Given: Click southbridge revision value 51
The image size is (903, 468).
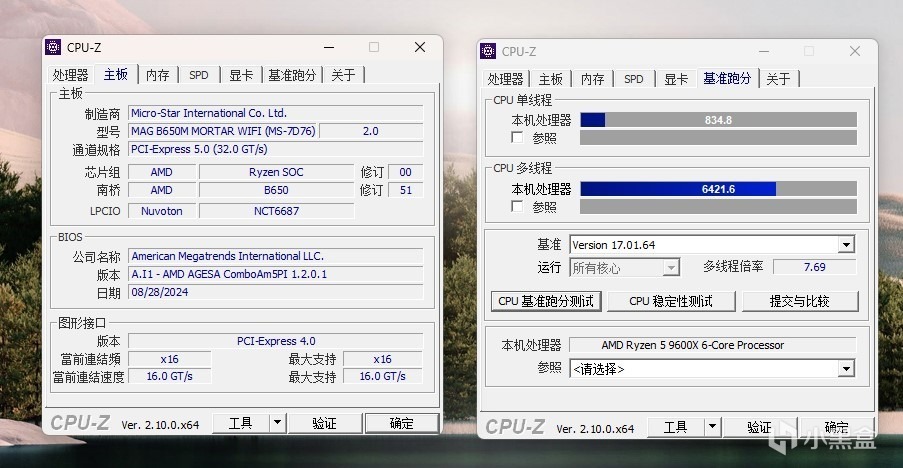Looking at the screenshot, I should pyautogui.click(x=405, y=190).
